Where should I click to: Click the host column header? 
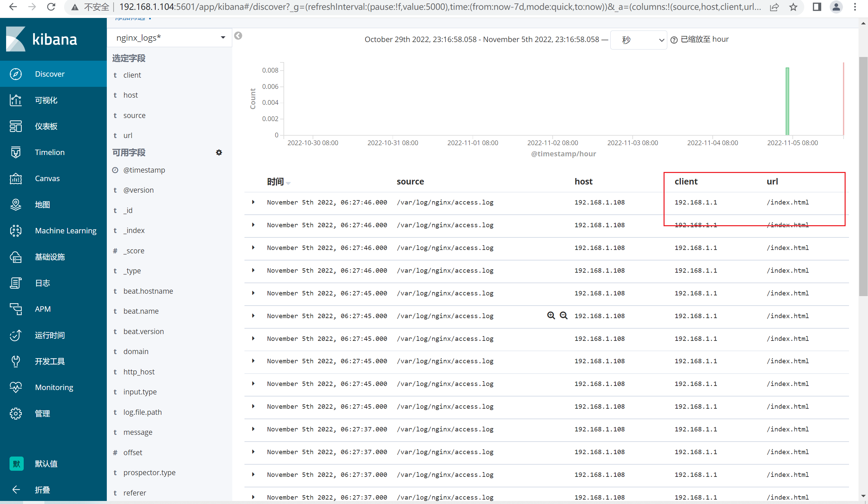[584, 181]
